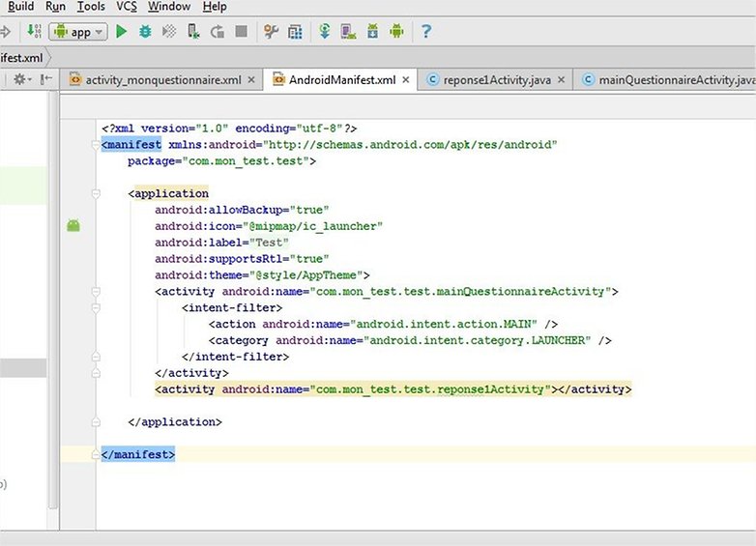Click the Stop square button
This screenshot has height=546, width=756.
(x=241, y=32)
